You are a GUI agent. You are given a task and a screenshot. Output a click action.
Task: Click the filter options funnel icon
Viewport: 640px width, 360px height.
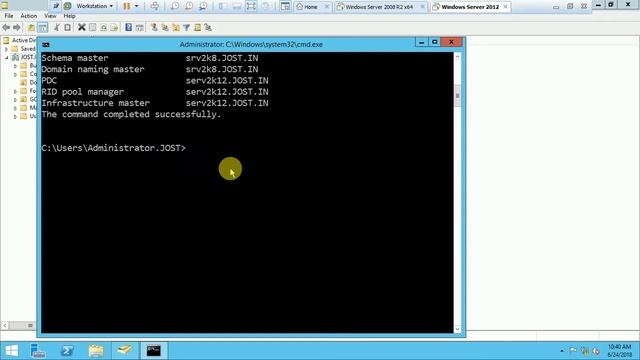pos(187,27)
